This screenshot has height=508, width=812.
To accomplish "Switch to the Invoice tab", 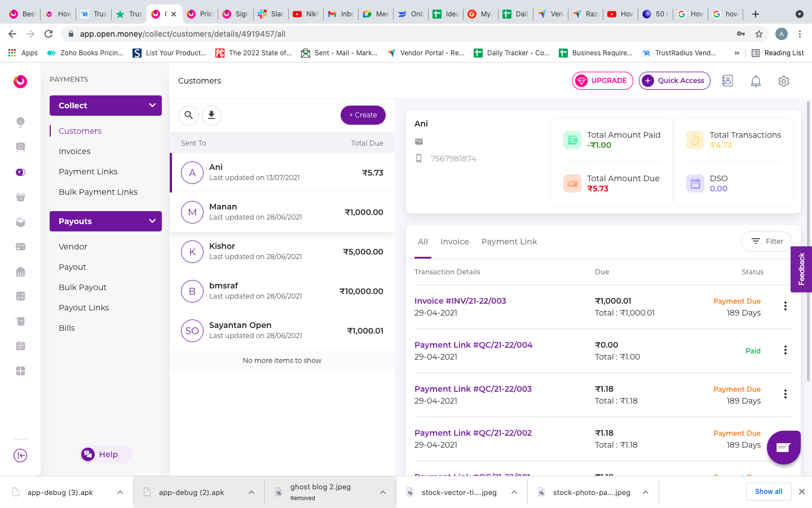I will (x=454, y=242).
